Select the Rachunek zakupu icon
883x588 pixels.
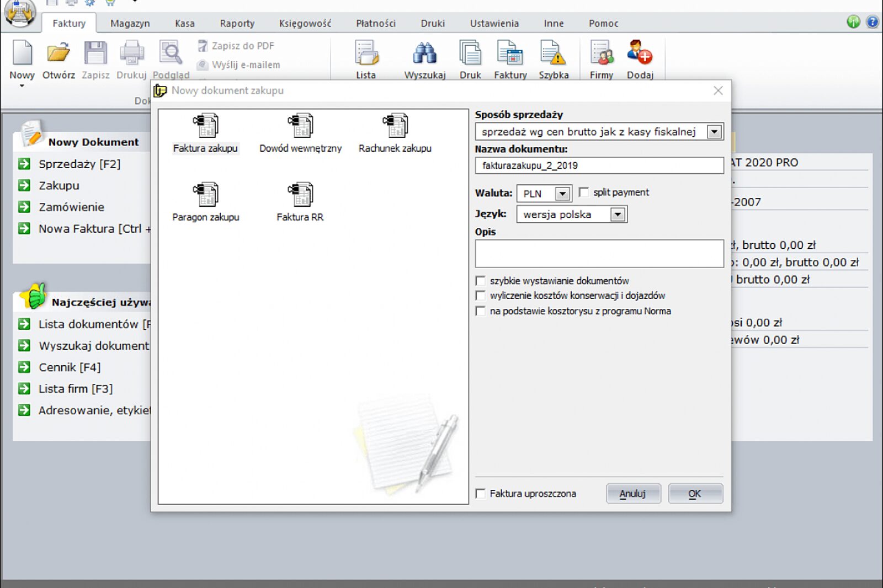tap(395, 126)
